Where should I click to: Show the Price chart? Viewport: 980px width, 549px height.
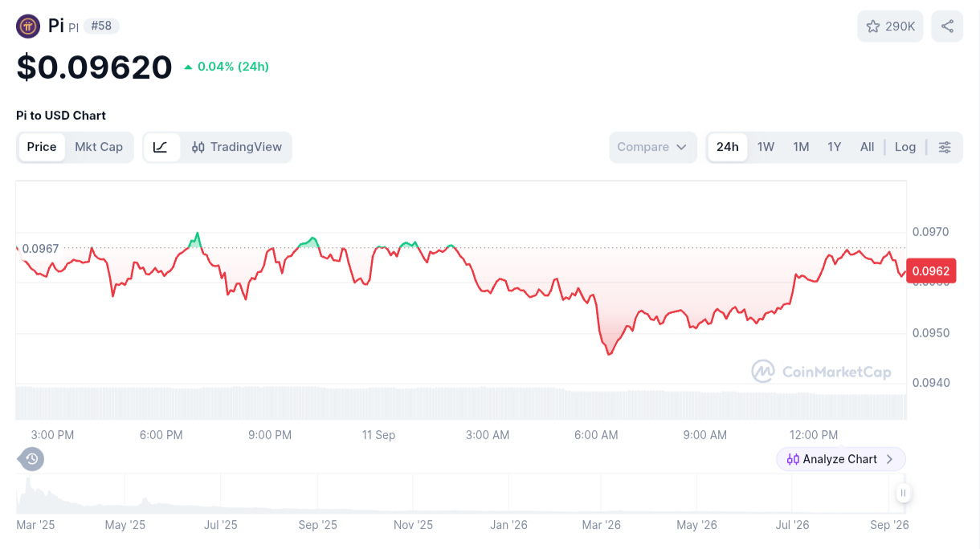pos(42,147)
